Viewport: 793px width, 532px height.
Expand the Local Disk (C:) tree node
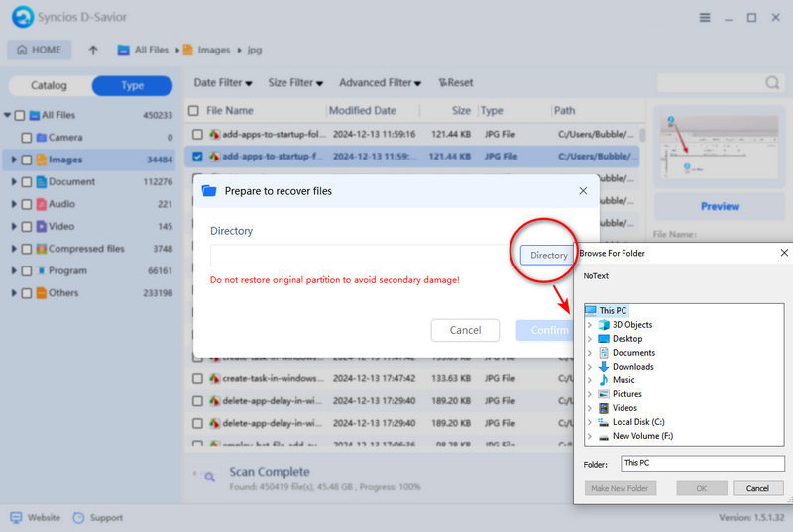(590, 422)
